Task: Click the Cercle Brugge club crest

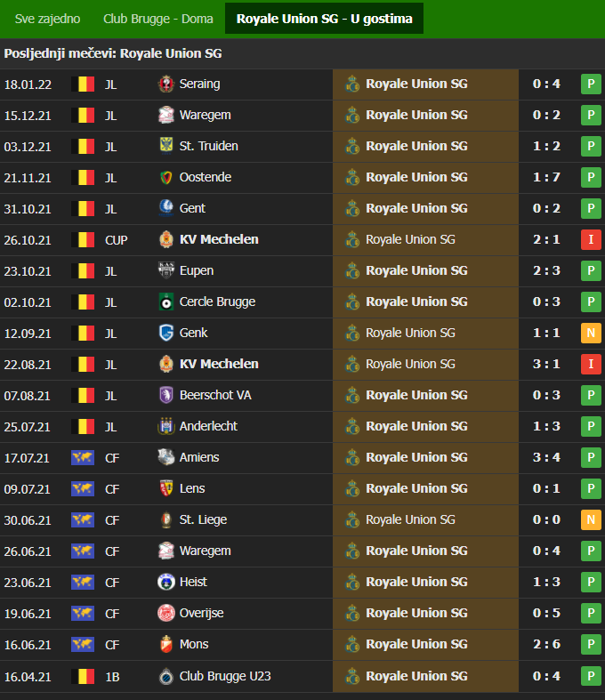Action: coord(166,302)
